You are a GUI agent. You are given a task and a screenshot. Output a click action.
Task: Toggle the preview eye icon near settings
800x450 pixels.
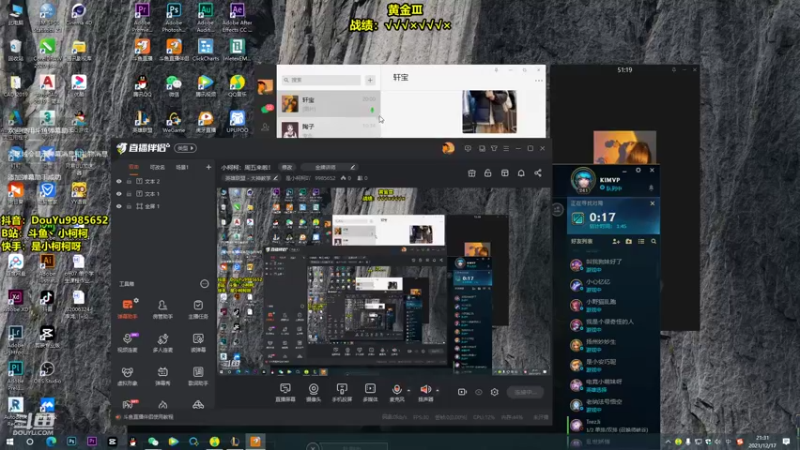click(x=479, y=392)
